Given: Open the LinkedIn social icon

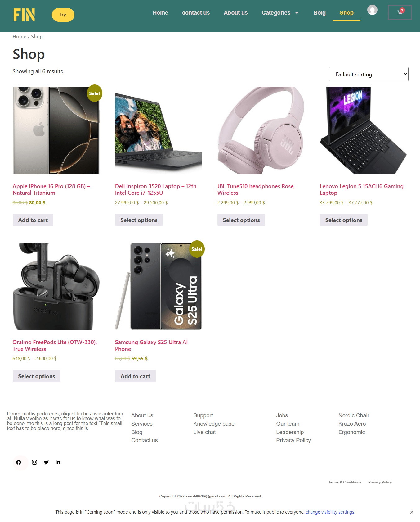Looking at the screenshot, I should [58, 462].
